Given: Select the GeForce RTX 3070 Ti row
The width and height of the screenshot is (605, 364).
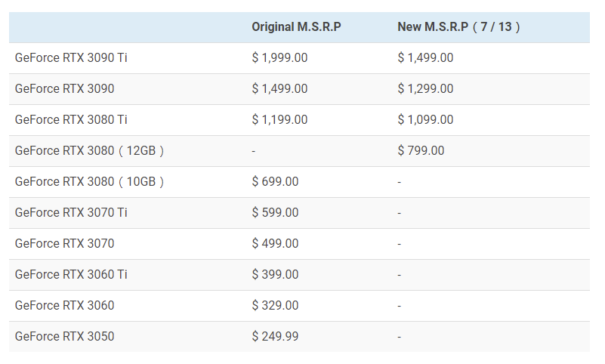Looking at the screenshot, I should tap(71, 212).
